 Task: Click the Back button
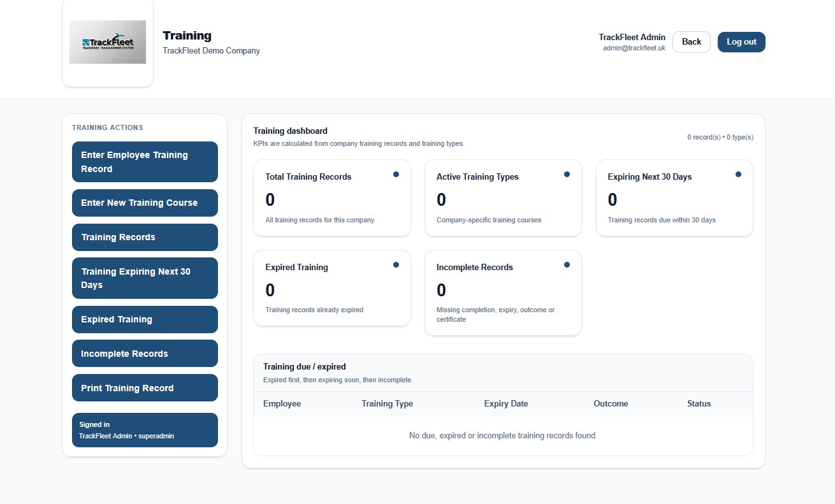tap(691, 41)
